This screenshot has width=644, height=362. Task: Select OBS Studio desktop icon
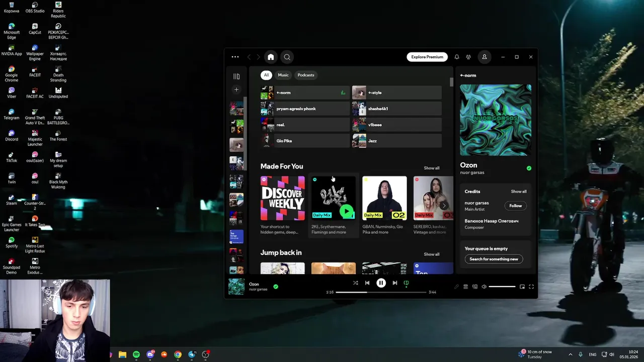point(35,8)
